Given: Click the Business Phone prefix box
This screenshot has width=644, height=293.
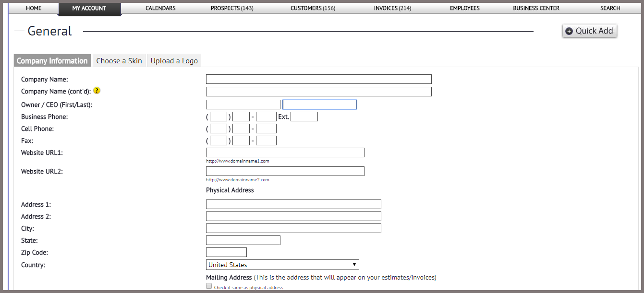Looking at the screenshot, I should click(x=241, y=117).
